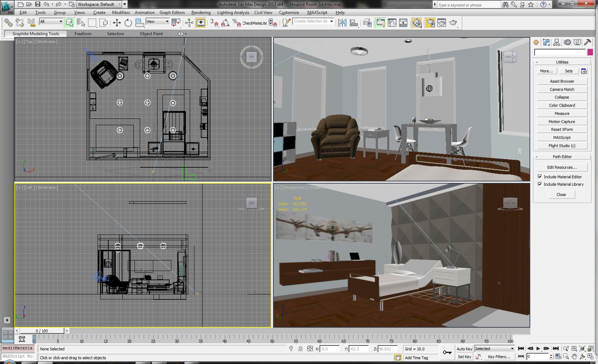
Task: Open the Hierarchy command panel tab
Action: coord(557,42)
